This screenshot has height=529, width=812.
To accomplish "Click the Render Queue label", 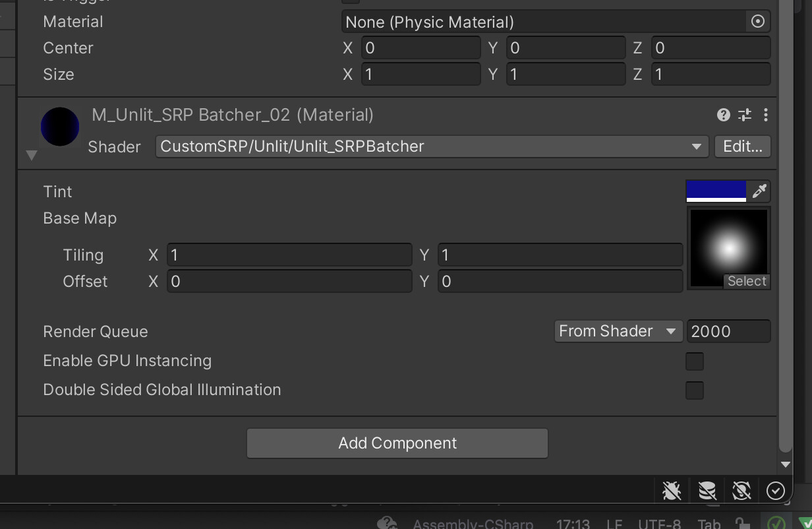I will pyautogui.click(x=96, y=332).
